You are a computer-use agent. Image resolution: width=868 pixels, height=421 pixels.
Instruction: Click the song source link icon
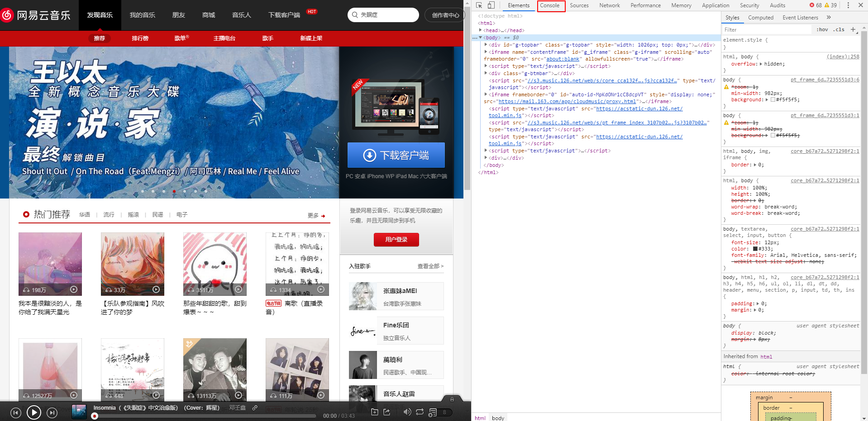[255, 408]
